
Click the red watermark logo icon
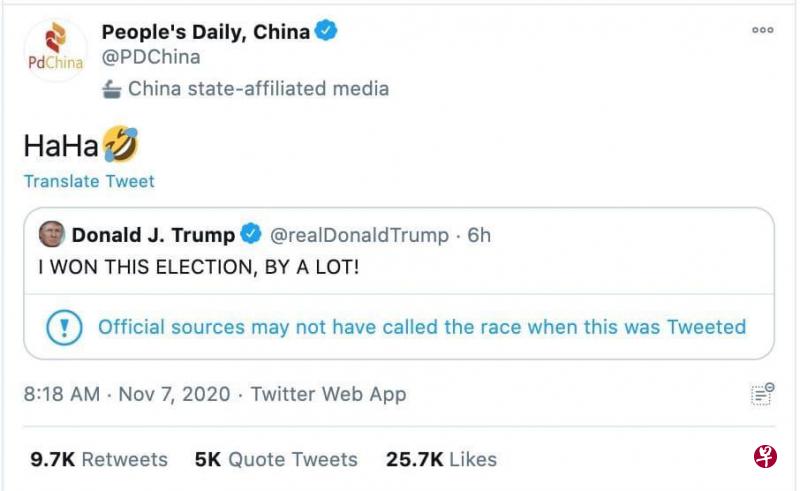tap(765, 458)
